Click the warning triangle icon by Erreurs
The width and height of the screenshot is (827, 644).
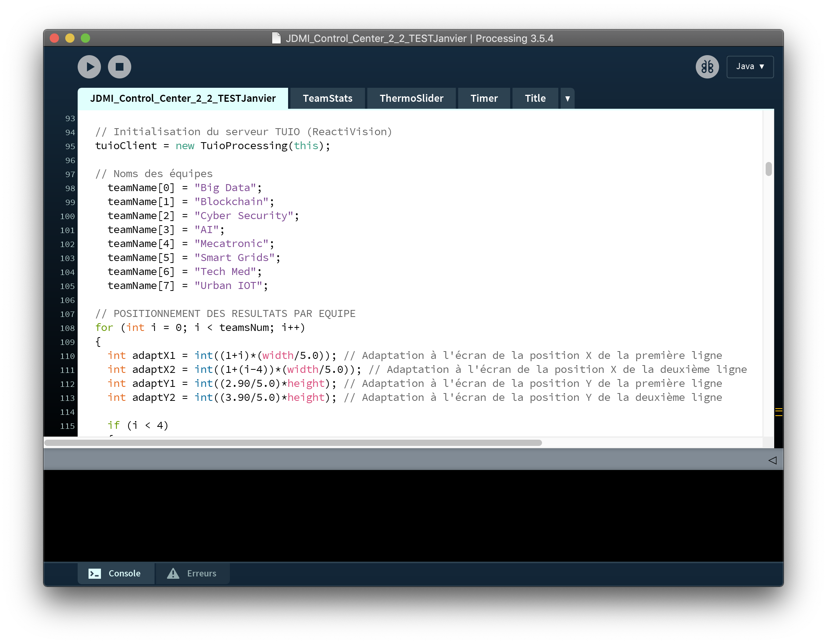(173, 573)
